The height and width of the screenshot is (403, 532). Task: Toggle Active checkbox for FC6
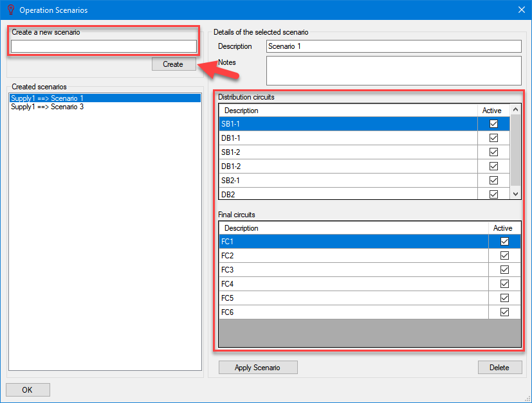504,312
